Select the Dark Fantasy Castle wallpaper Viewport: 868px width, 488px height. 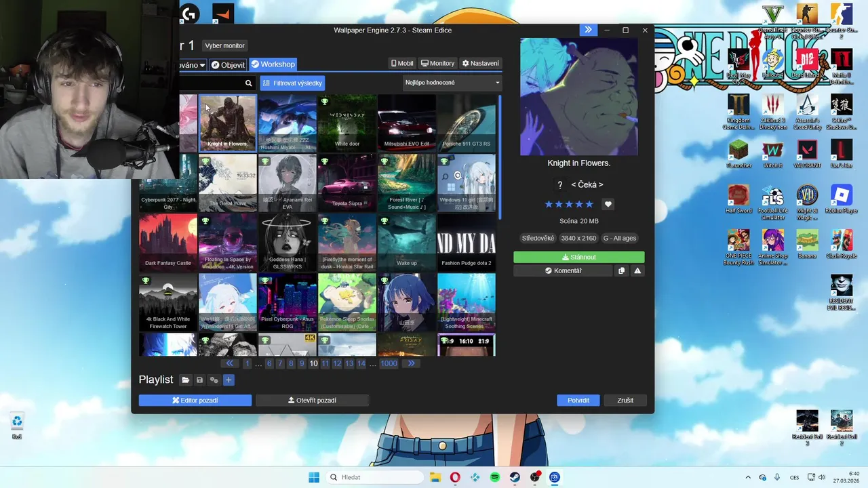point(168,243)
